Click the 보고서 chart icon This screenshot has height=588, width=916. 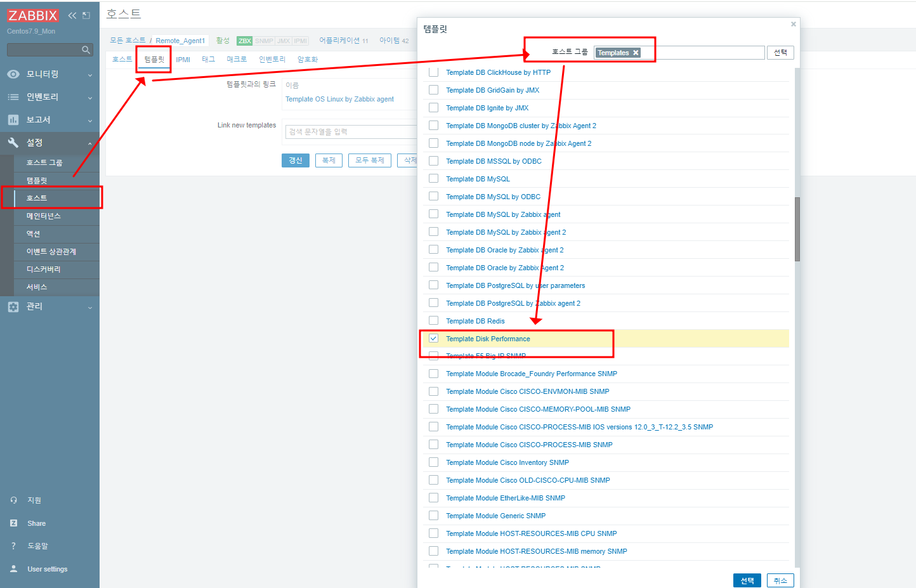[13, 120]
